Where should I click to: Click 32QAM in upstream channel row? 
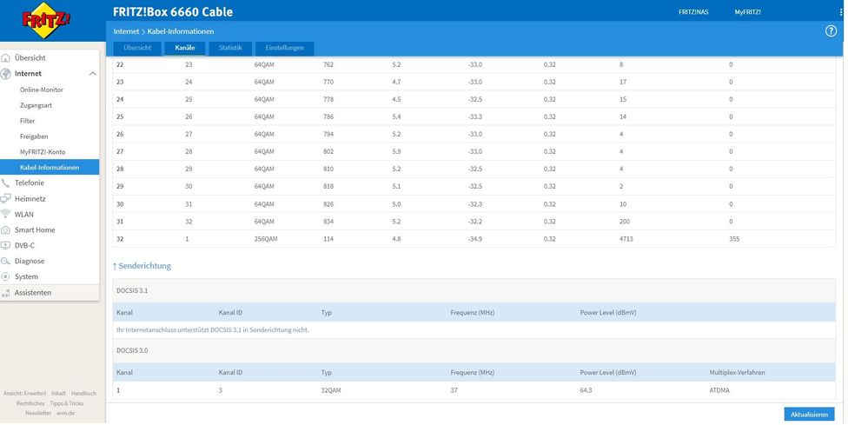[331, 391]
